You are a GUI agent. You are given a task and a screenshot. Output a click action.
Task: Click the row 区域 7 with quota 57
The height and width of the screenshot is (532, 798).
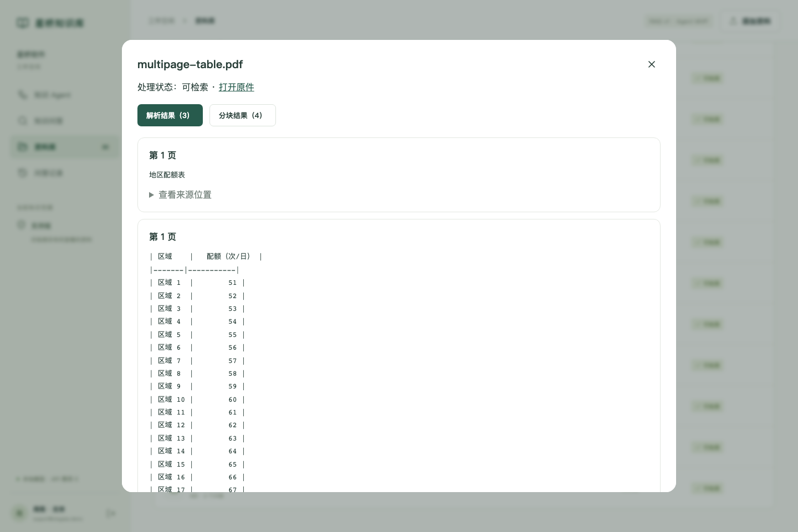[197, 361]
